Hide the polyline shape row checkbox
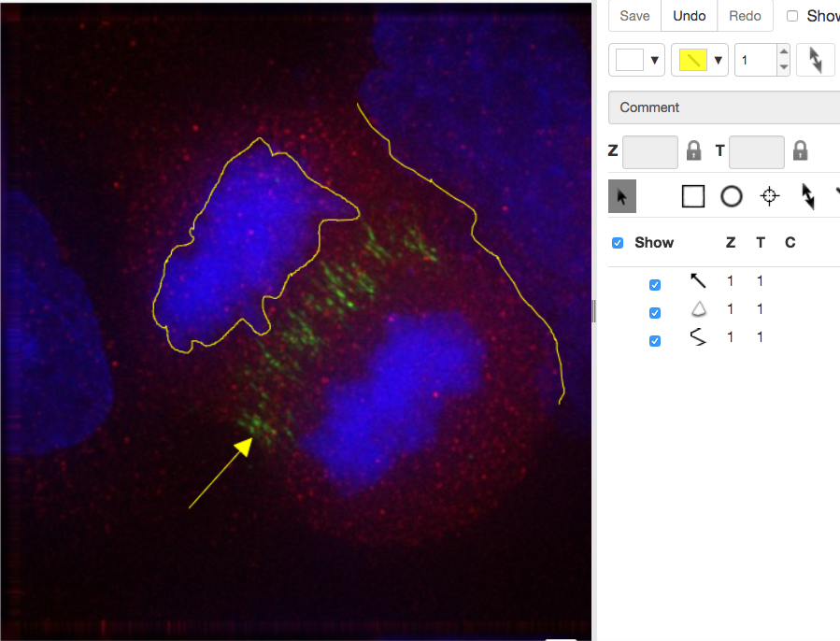The image size is (840, 641). pos(655,341)
